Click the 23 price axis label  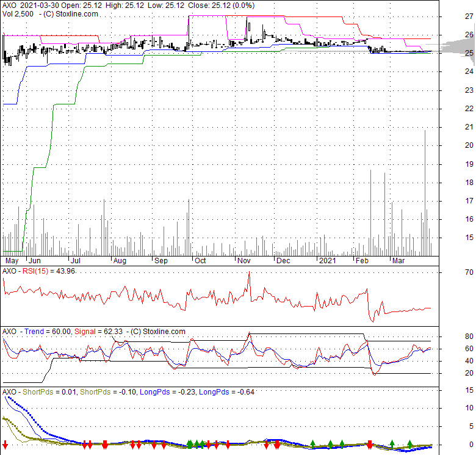pos(469,90)
